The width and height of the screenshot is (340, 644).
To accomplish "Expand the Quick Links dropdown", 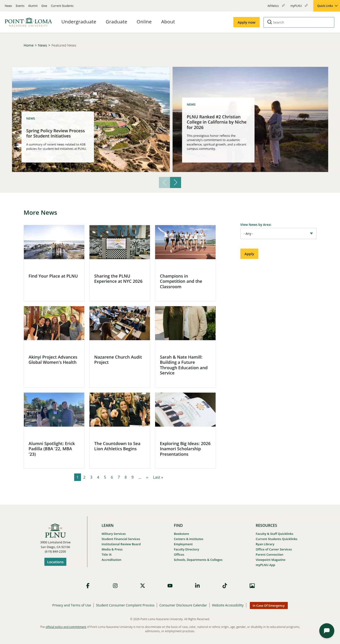I will click(x=327, y=6).
